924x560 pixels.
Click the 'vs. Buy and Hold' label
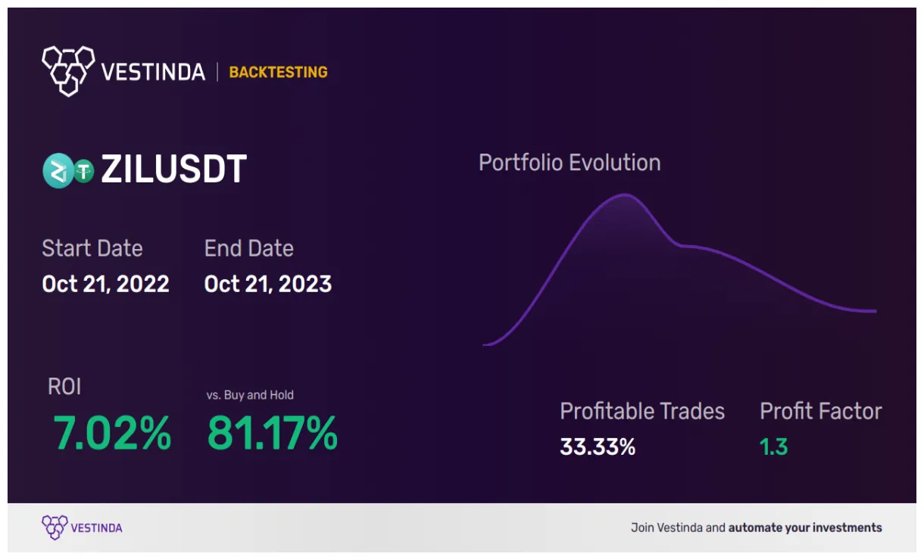(250, 395)
